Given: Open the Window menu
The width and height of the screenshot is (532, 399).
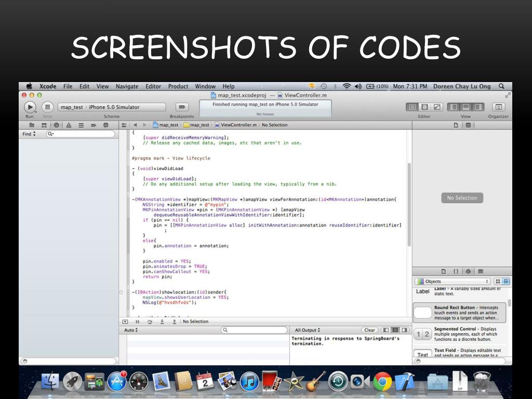Looking at the screenshot, I should [x=205, y=87].
